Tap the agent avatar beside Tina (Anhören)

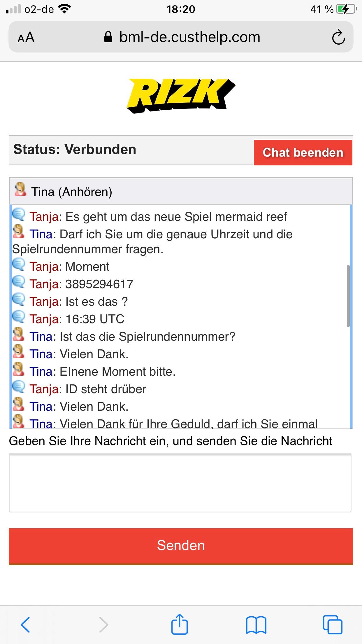point(20,190)
